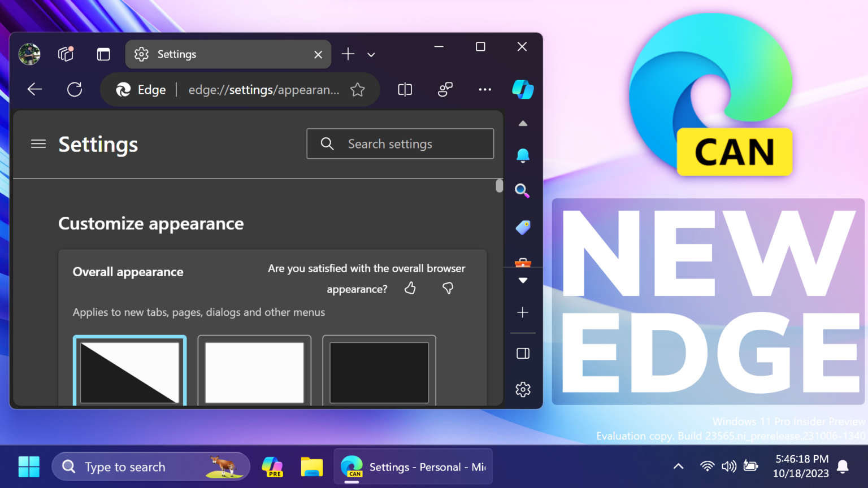Screen dimensions: 868x488
Task: Open browser essentials
Action: click(445, 89)
